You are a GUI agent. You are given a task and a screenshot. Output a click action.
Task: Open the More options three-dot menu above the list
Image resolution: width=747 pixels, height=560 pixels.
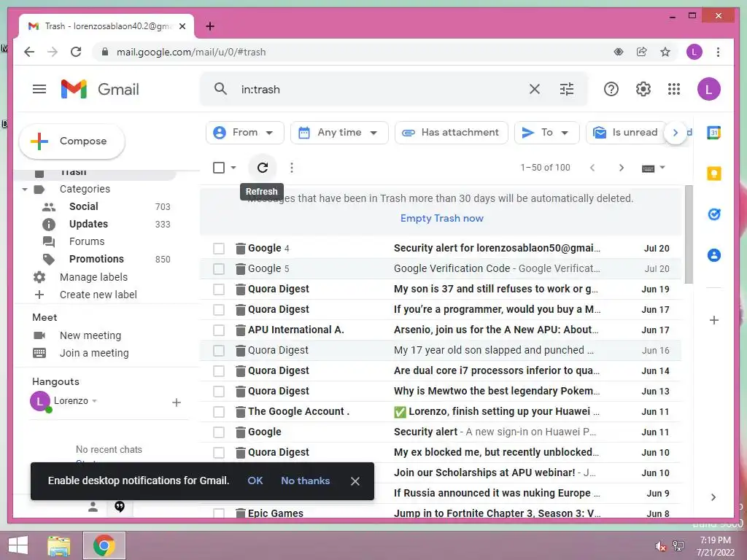click(292, 168)
